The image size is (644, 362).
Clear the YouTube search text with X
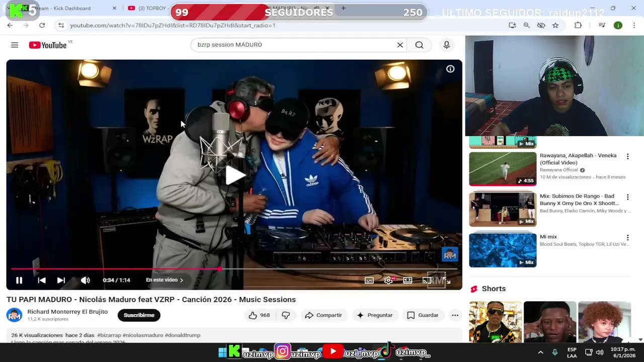coord(400,45)
